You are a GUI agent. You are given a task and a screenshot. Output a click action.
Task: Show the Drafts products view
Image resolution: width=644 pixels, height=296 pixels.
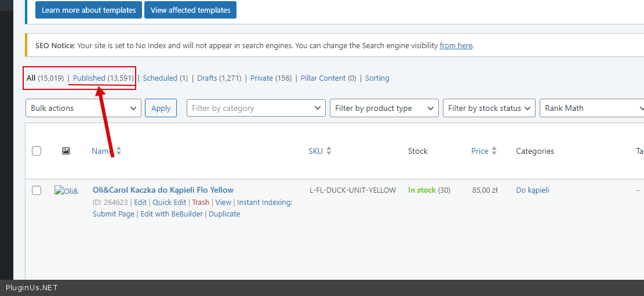pos(208,78)
